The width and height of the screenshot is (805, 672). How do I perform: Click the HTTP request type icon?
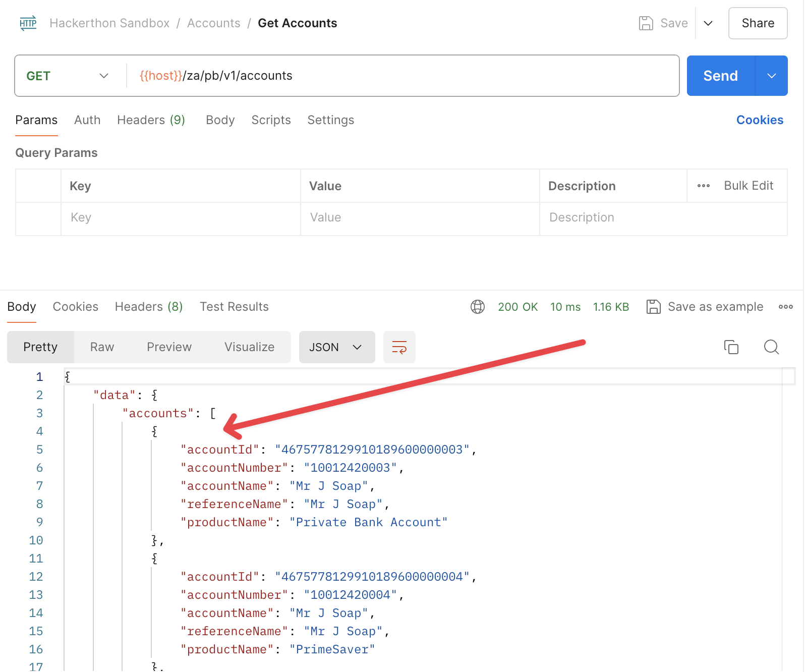[28, 23]
